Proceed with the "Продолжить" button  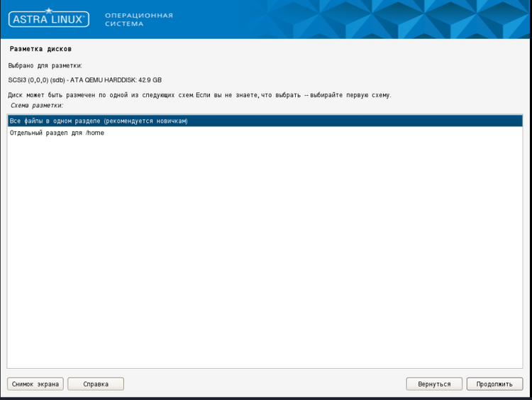click(494, 384)
